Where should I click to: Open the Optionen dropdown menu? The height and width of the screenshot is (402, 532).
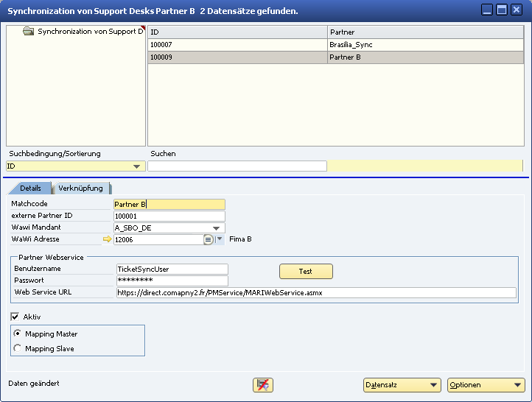click(486, 385)
